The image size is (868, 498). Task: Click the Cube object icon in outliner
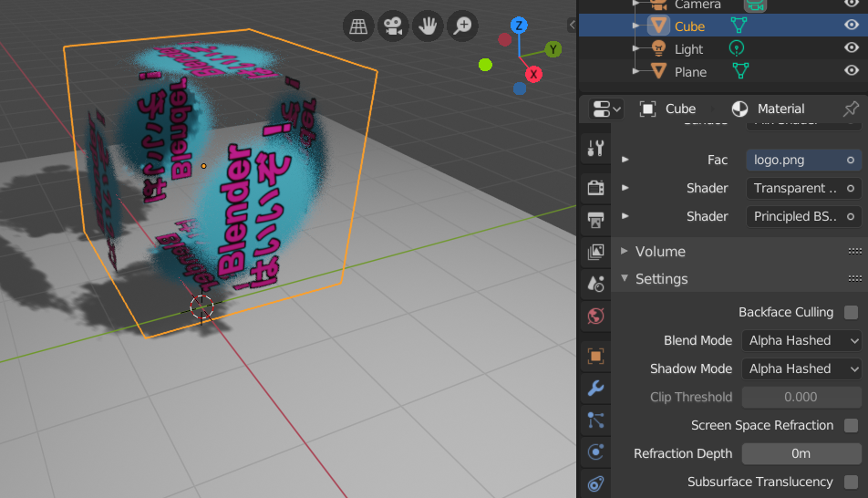tap(658, 26)
